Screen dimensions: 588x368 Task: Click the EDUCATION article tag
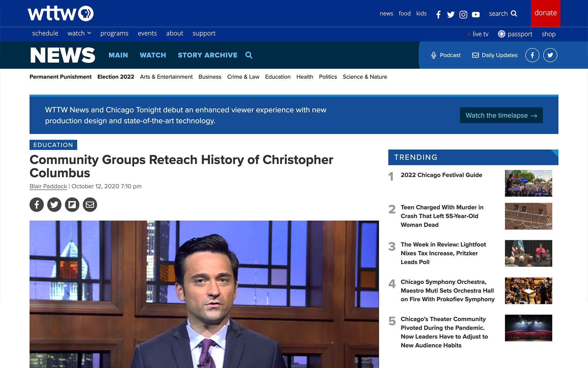point(53,145)
